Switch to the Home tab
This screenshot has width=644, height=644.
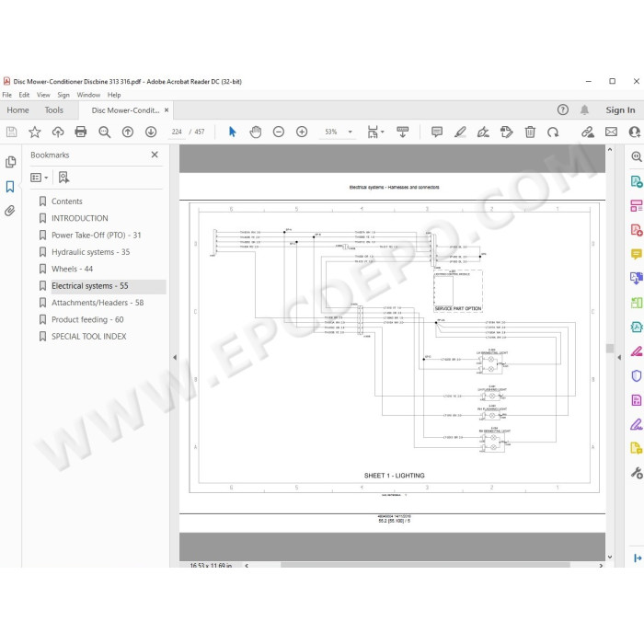point(17,110)
